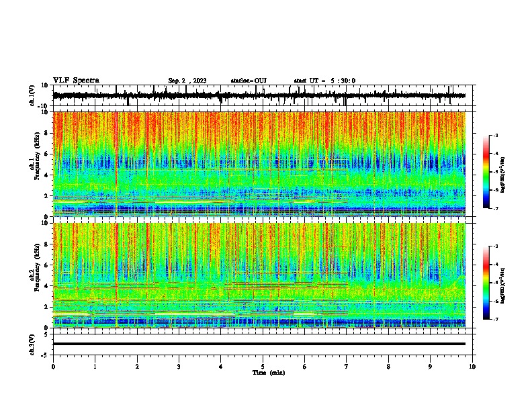Screen dimensions: 532x411
Task: Select the "start UT = 5 :30: 0" text
Action: click(x=324, y=81)
